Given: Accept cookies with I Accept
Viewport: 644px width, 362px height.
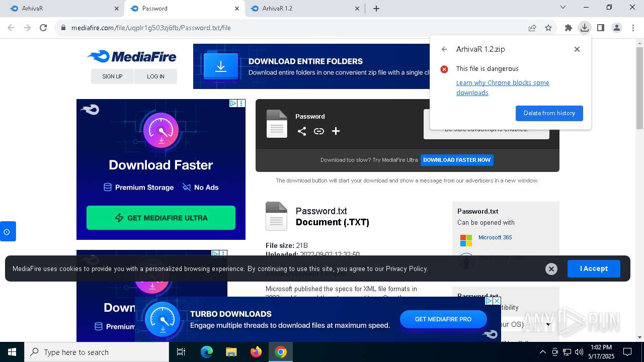Looking at the screenshot, I should click(x=594, y=268).
